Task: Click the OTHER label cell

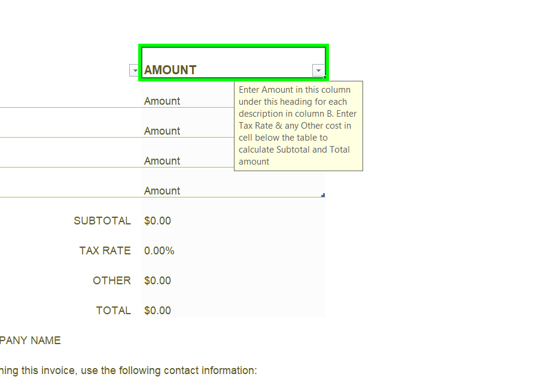Action: click(x=111, y=281)
